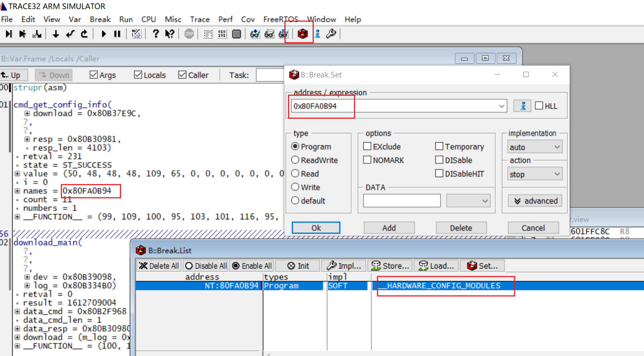The height and width of the screenshot is (356, 644).
Task: Enable the HLL checkbox
Action: pyautogui.click(x=539, y=105)
